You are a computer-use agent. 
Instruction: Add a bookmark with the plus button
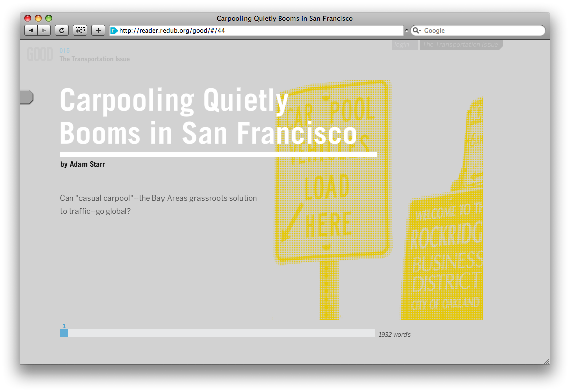click(x=98, y=30)
